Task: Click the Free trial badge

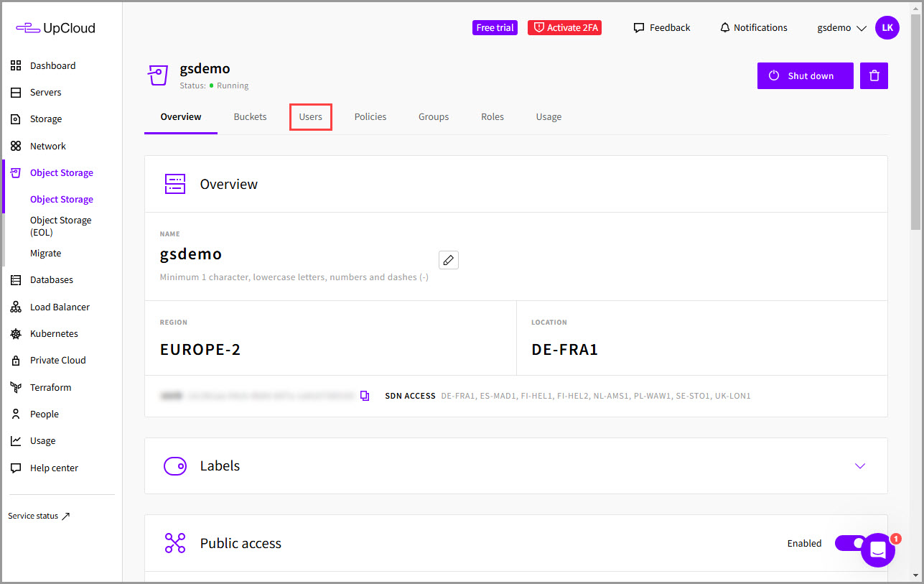Action: (495, 28)
